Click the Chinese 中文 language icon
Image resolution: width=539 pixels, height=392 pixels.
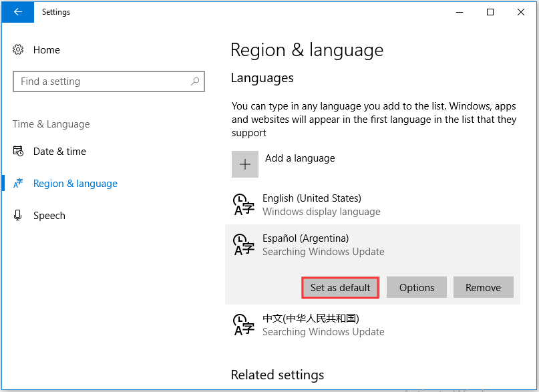click(x=244, y=325)
